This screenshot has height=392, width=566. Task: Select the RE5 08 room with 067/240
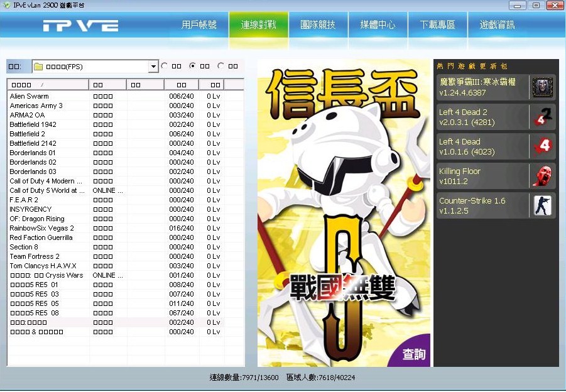[116, 313]
